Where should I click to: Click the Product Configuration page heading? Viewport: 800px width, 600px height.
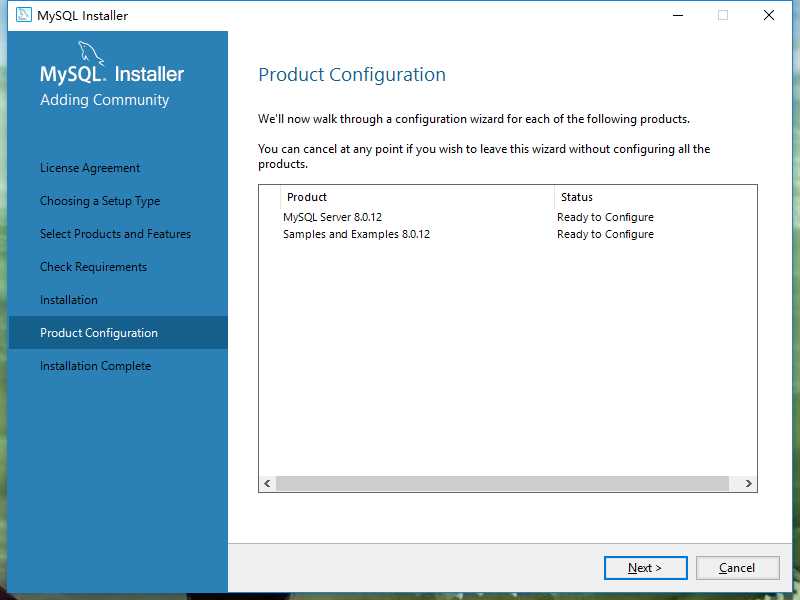click(352, 74)
